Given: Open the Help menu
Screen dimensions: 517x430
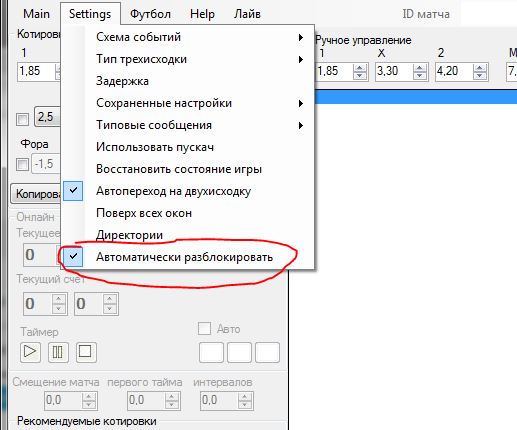Looking at the screenshot, I should (202, 14).
